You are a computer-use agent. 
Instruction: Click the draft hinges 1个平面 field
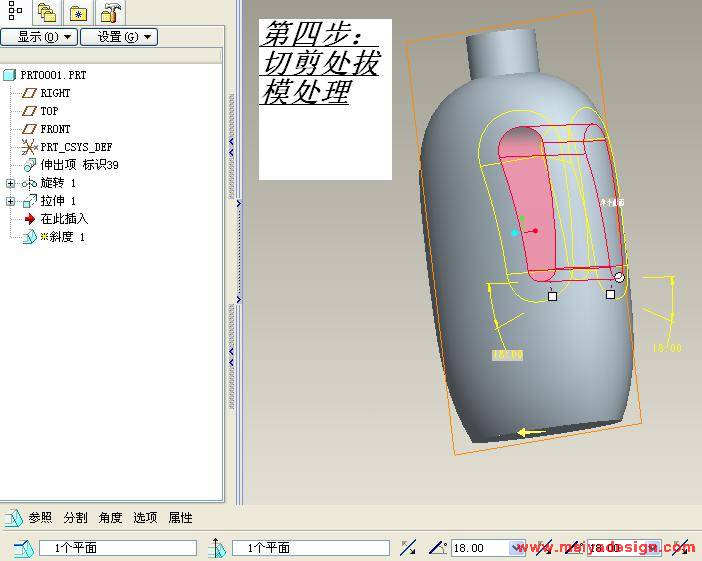pyautogui.click(x=118, y=548)
